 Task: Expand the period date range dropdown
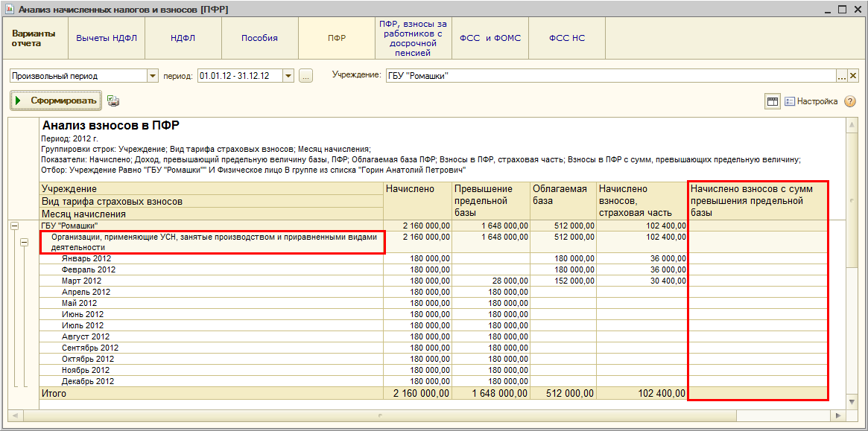pyautogui.click(x=289, y=76)
